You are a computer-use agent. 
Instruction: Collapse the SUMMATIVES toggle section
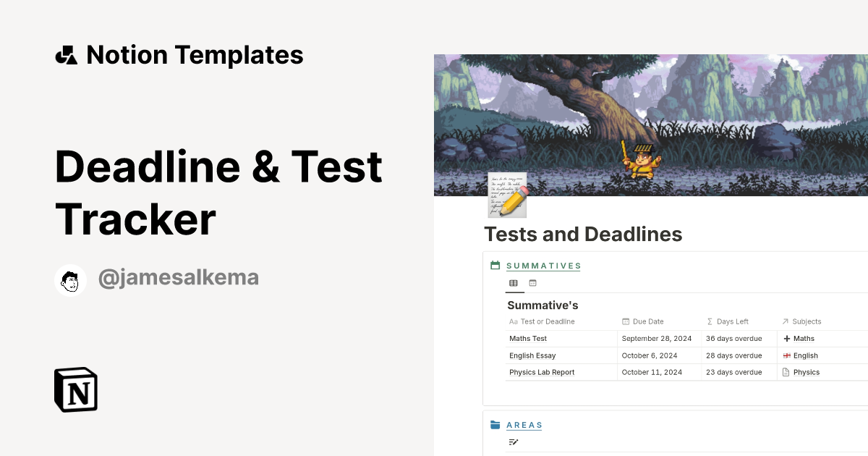(543, 266)
